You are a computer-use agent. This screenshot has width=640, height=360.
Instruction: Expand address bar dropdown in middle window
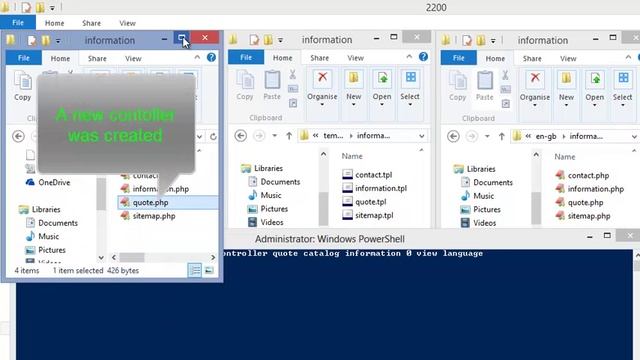click(422, 136)
